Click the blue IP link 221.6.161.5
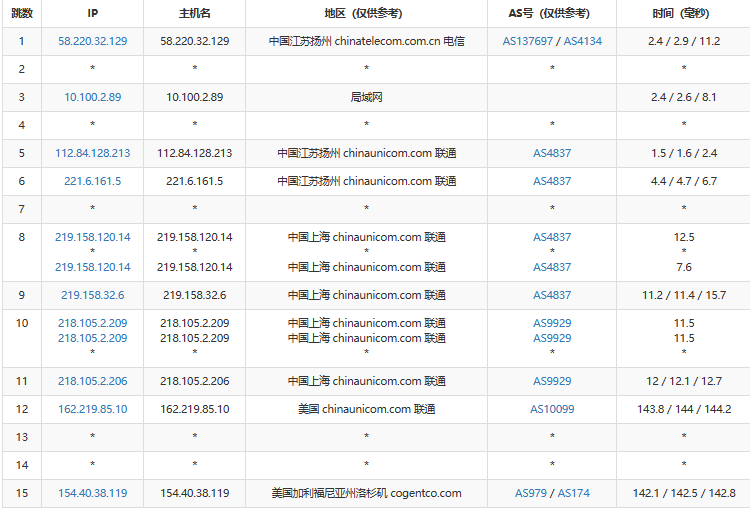750x512 pixels. tap(93, 181)
